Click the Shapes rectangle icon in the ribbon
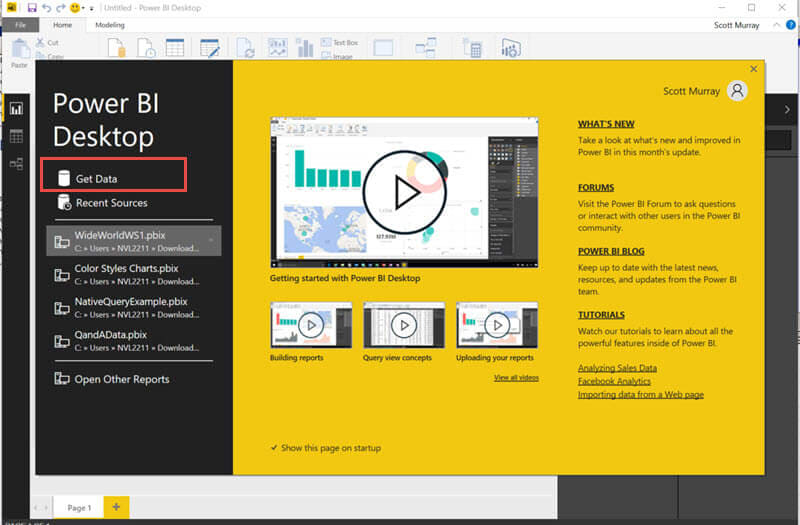 tap(383, 48)
